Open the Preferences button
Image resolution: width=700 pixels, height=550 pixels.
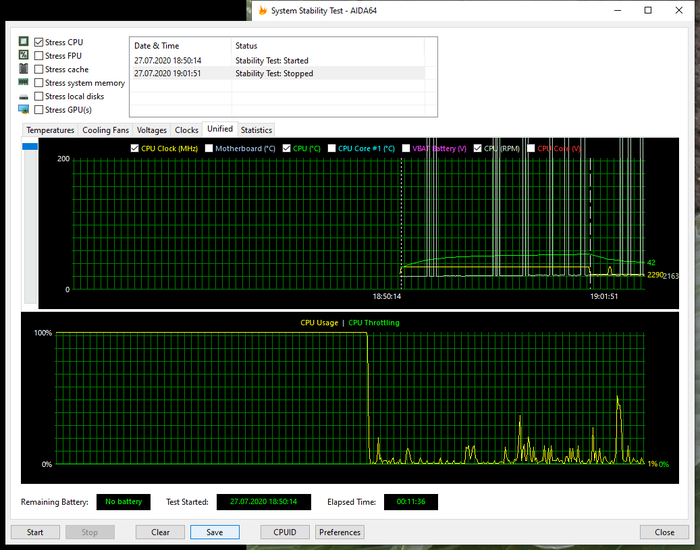click(x=340, y=532)
